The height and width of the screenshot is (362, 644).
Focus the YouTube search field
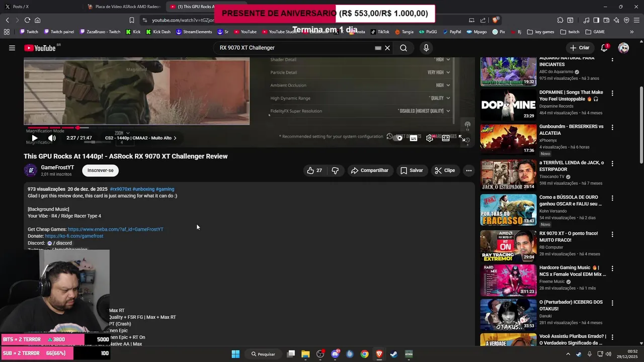click(294, 48)
